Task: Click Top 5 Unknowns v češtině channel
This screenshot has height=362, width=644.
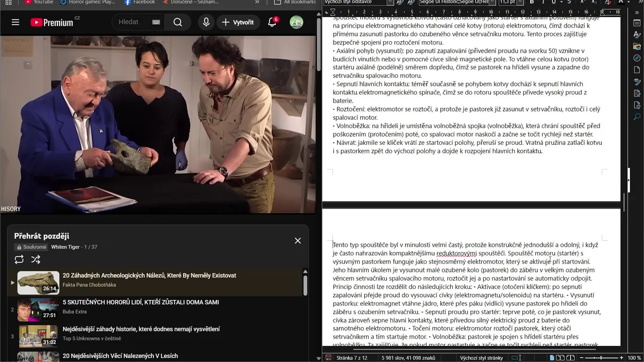Action: [92, 338]
